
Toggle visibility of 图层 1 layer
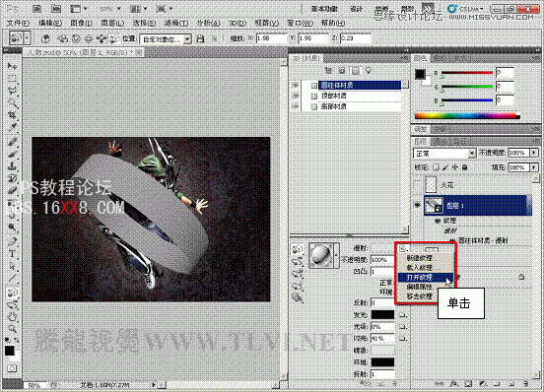coord(418,205)
